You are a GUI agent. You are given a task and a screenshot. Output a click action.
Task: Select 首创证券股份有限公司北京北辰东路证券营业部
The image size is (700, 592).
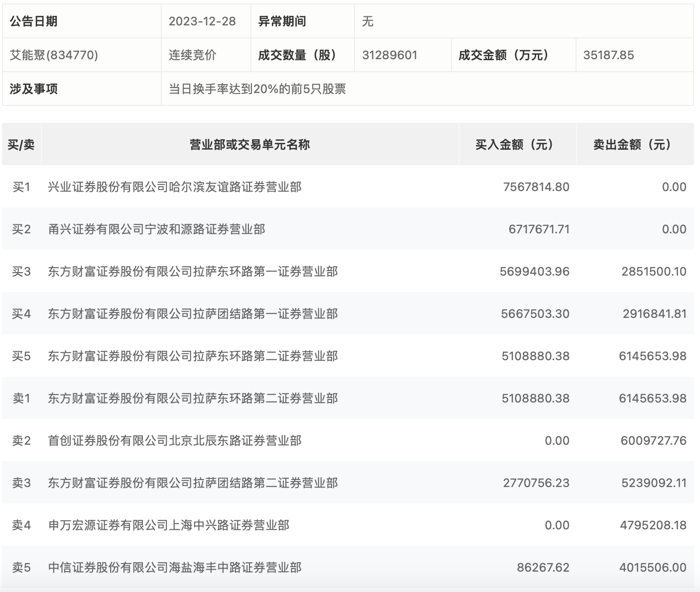(175, 440)
